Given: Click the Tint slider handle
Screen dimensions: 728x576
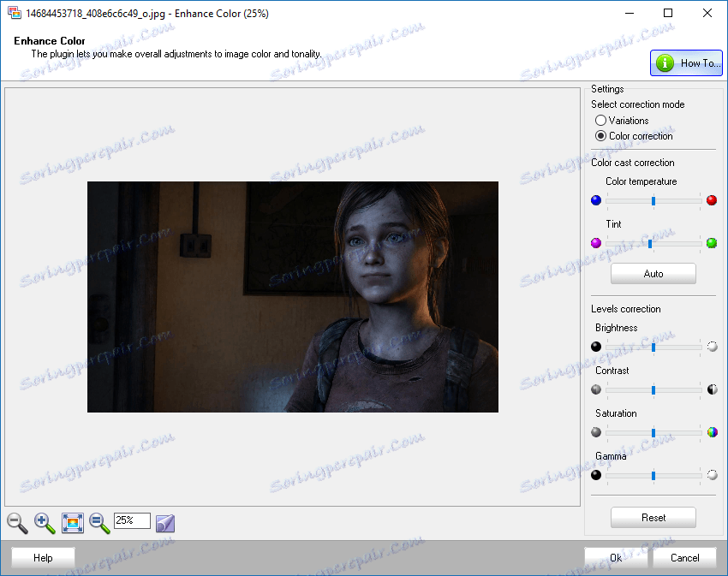Looking at the screenshot, I should [x=650, y=243].
